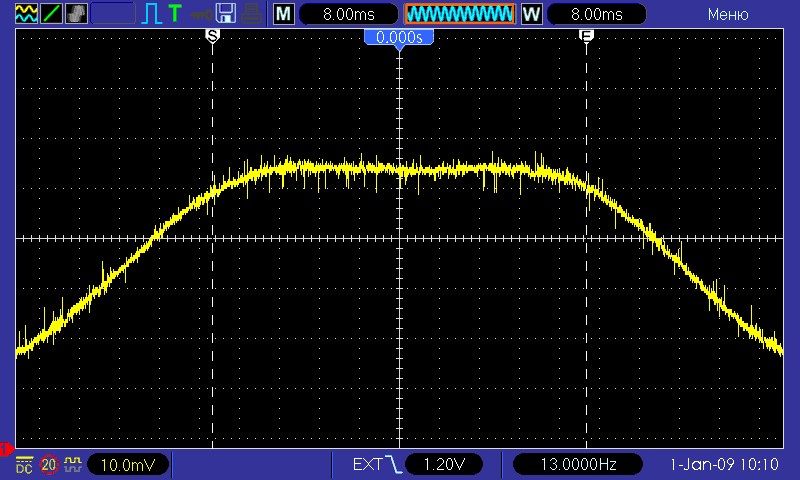Click the waveform memory overview thumbnail
Viewport: 800px width, 480px height.
tap(459, 14)
